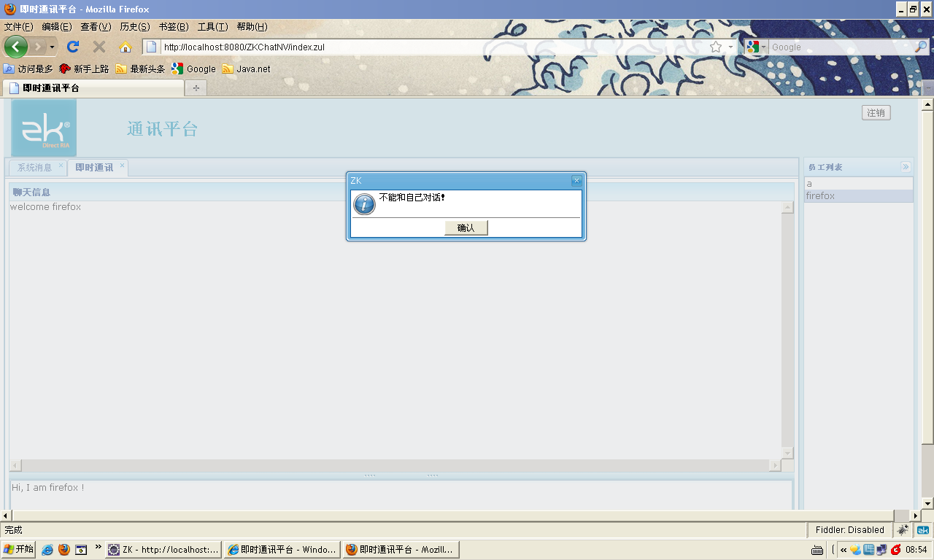Collapse the 员工列表 panel
Screen dimensions: 934x560
point(906,167)
